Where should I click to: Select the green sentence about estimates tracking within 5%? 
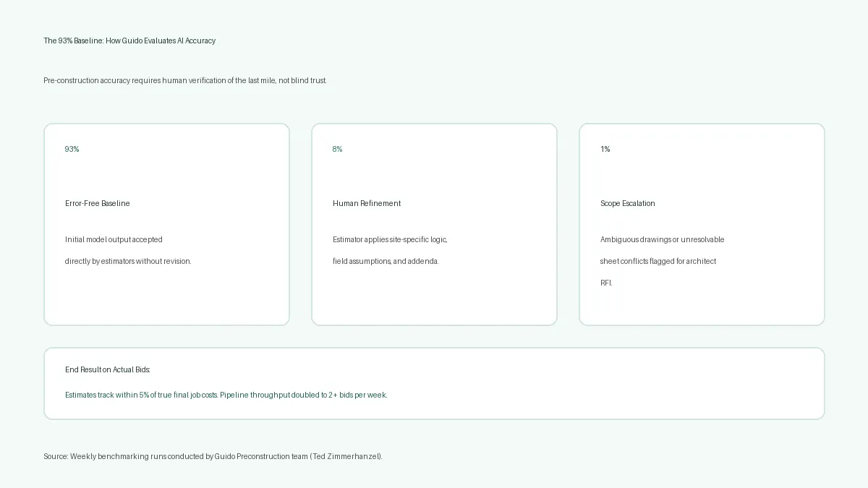click(x=226, y=395)
